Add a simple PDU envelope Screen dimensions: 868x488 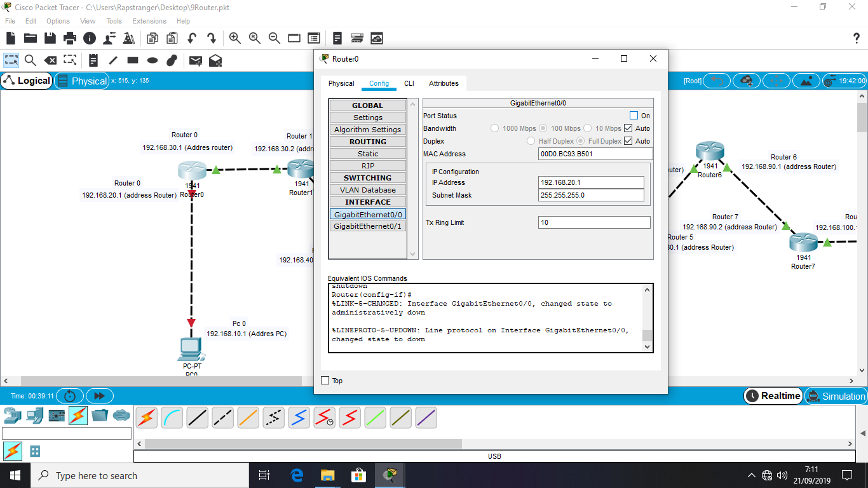click(x=196, y=60)
